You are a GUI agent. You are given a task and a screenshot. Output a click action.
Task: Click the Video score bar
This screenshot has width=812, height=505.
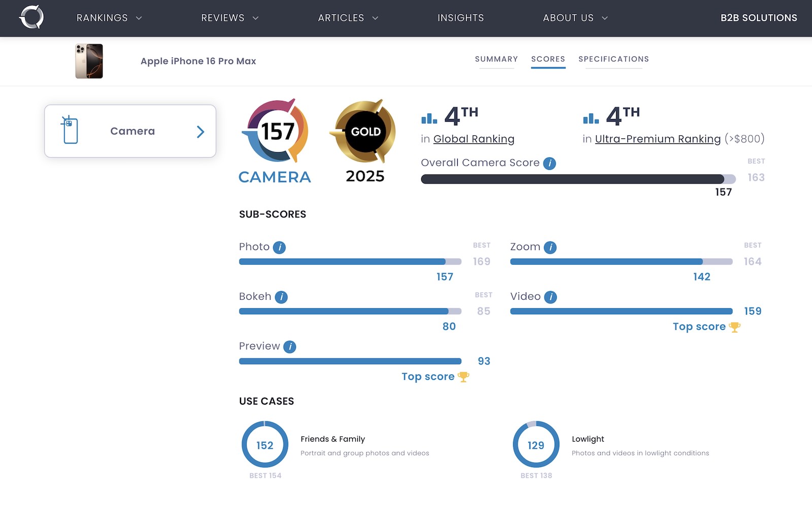[x=621, y=311]
